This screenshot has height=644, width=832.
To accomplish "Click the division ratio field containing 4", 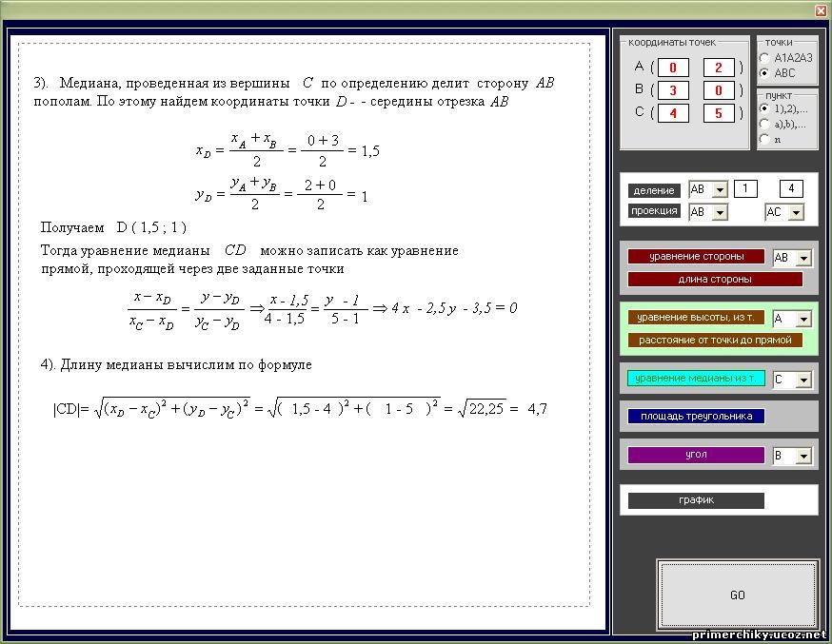I will pyautogui.click(x=790, y=188).
